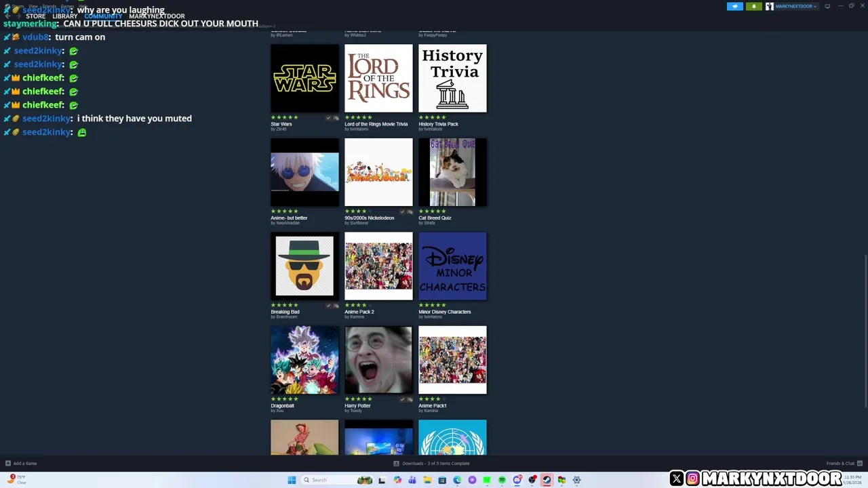The height and width of the screenshot is (488, 868).
Task: Open the Settings gear in the taskbar
Action: pos(576,480)
